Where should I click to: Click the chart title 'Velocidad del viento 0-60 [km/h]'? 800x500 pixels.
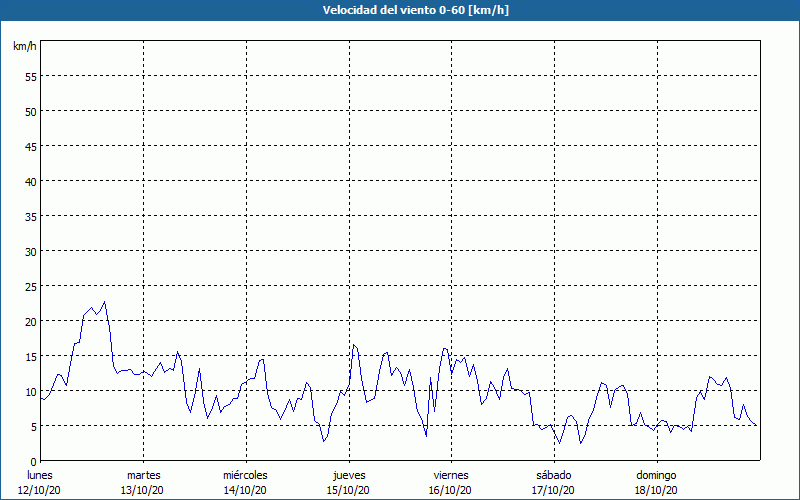(x=415, y=10)
